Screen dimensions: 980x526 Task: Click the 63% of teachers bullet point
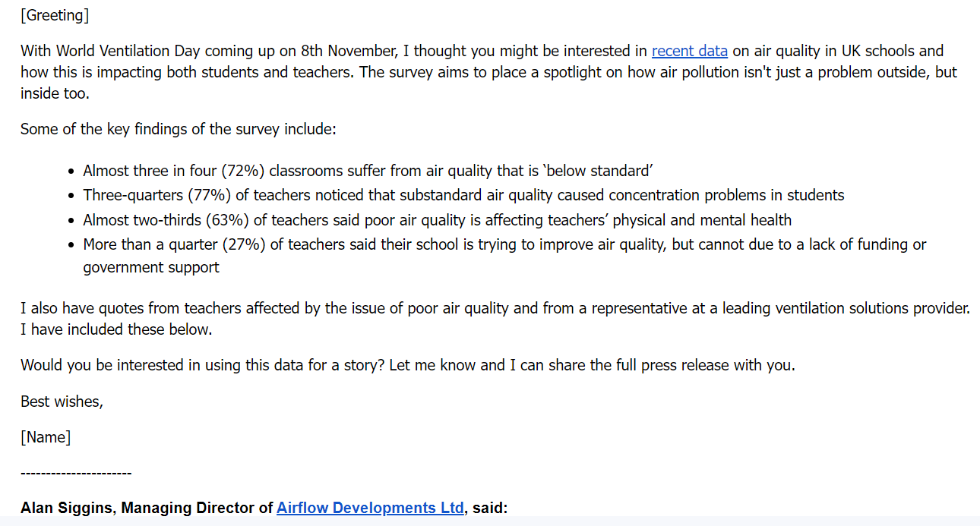tap(437, 220)
